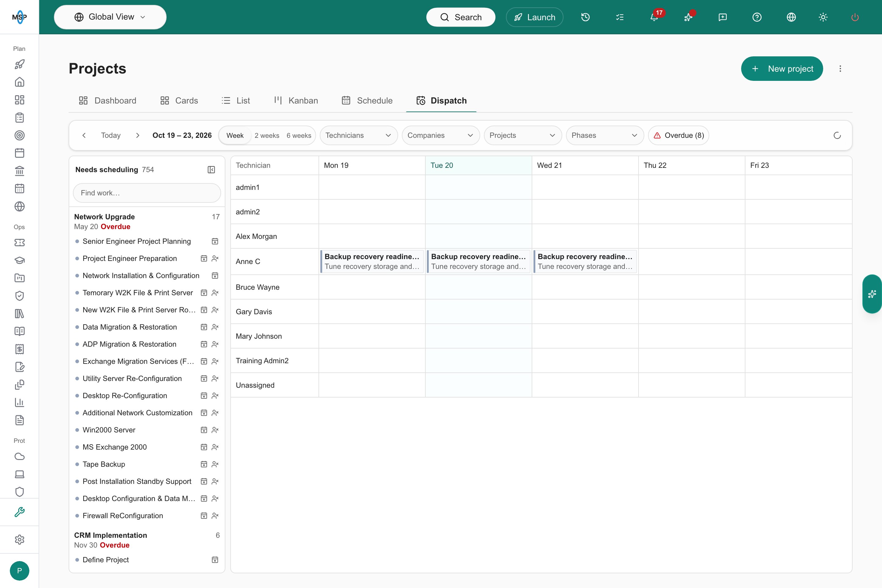Switch to the Dashboard tab
Viewport: 882px width, 588px height.
pos(107,100)
